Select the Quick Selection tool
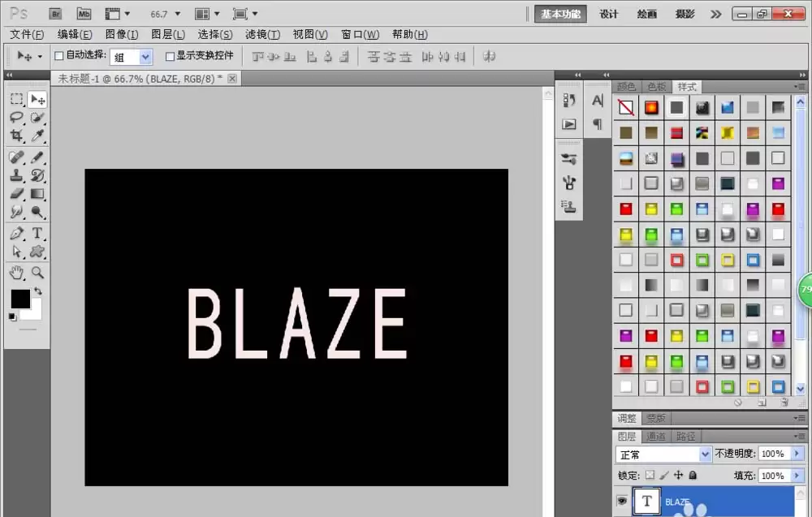This screenshot has height=517, width=812. pos(37,118)
